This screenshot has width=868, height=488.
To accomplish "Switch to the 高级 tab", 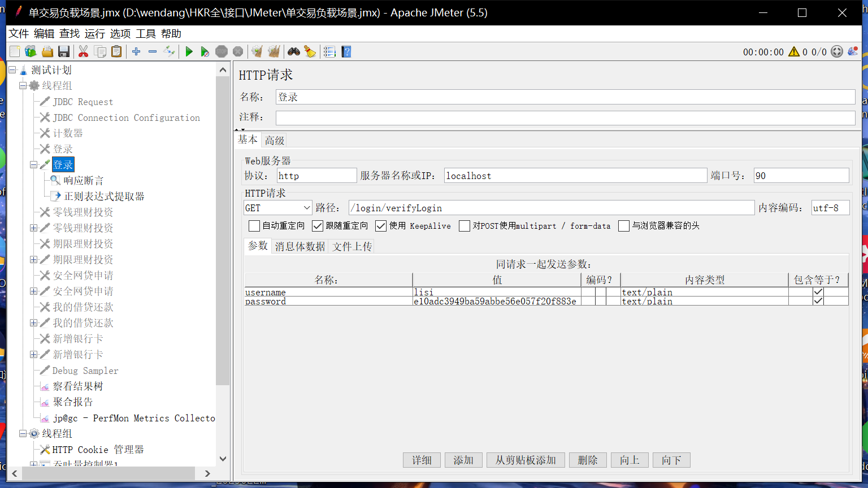I will pos(275,140).
